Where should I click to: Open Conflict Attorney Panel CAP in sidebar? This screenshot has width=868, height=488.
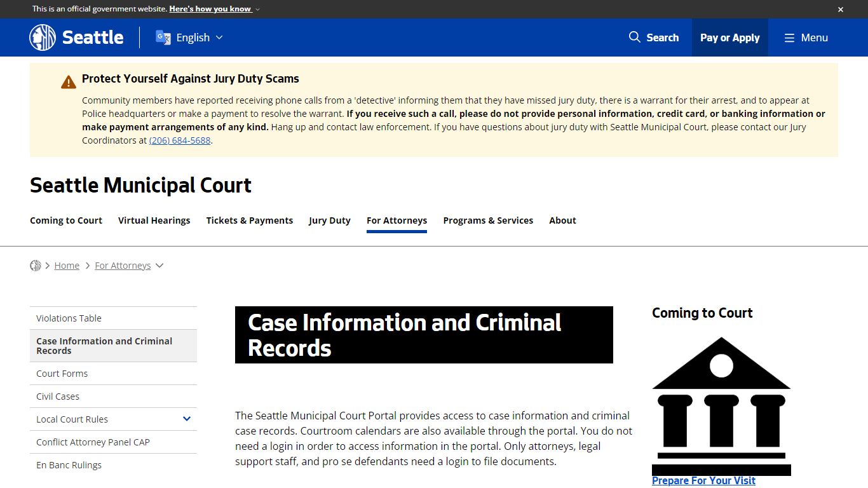[113, 442]
